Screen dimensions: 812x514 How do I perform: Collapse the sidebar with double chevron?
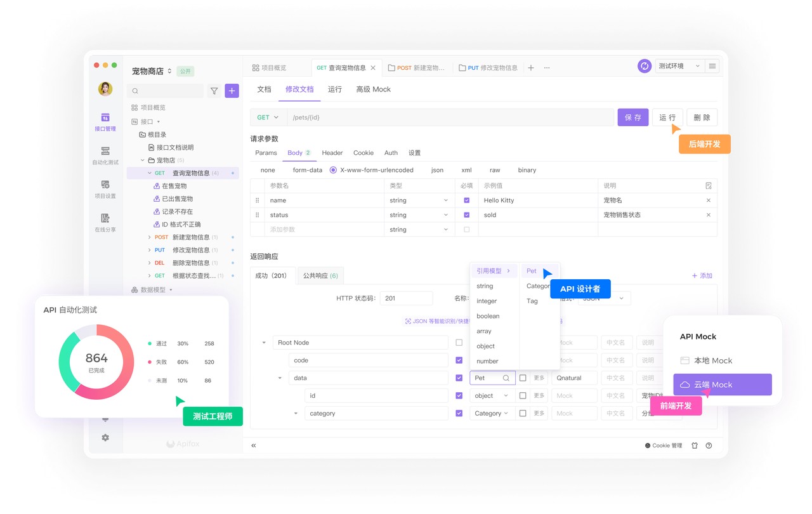pos(254,445)
